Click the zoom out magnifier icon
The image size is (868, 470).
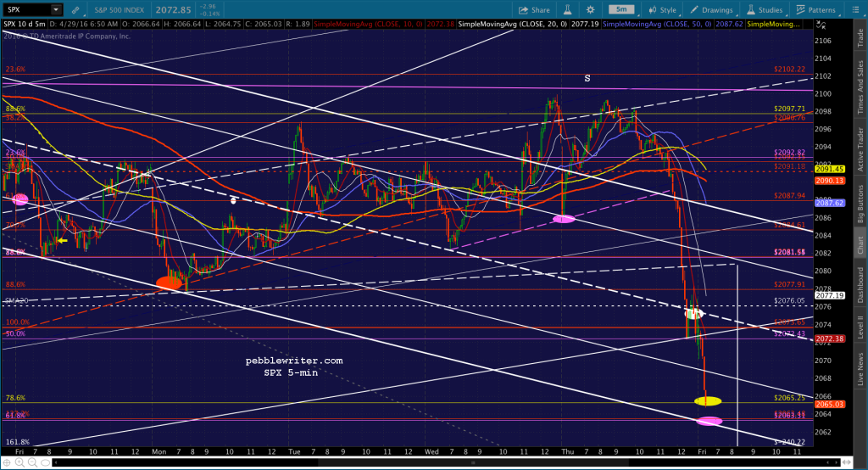[x=33, y=462]
